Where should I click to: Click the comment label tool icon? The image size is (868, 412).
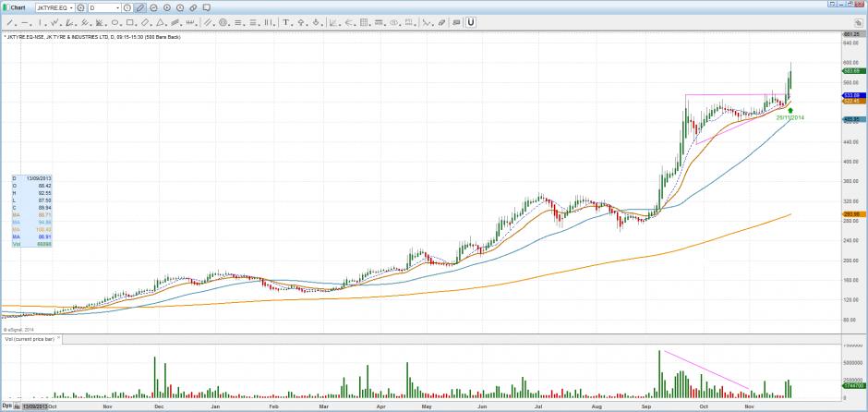point(456,22)
